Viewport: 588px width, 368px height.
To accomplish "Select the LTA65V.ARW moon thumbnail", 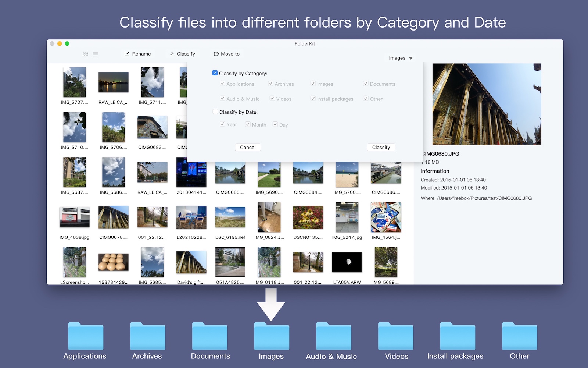I will tap(347, 262).
